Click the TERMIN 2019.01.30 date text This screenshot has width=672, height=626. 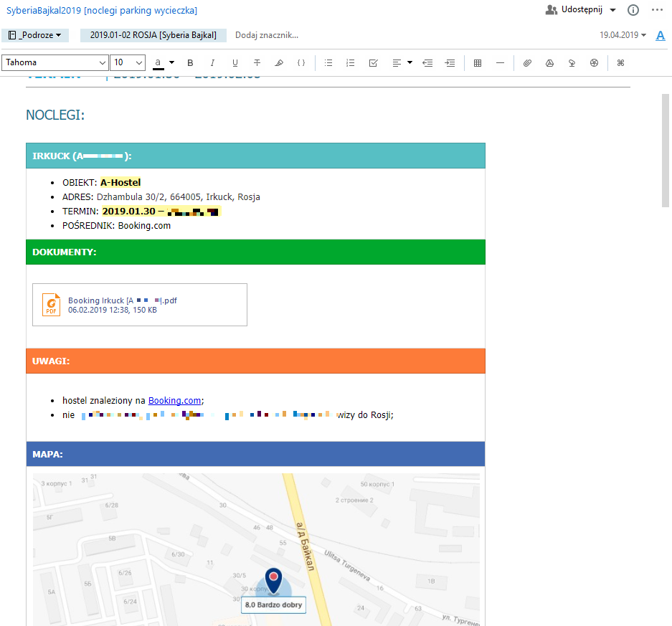(128, 212)
